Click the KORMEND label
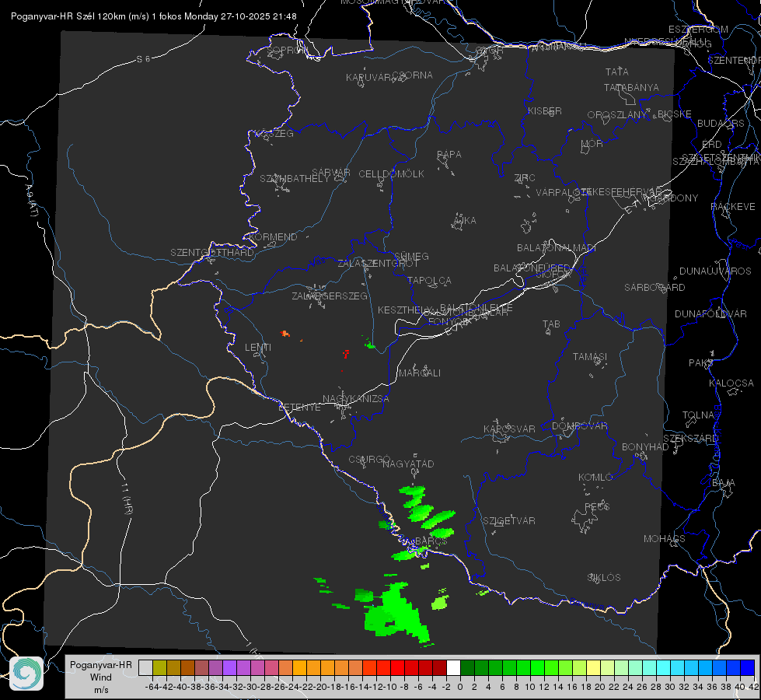Screen dimensions: 761x700 [x=272, y=237]
